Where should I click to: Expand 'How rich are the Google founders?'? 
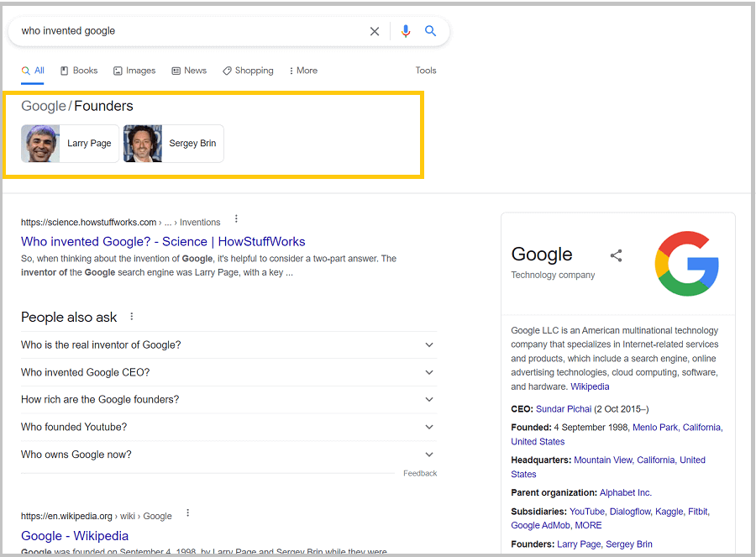pos(229,399)
